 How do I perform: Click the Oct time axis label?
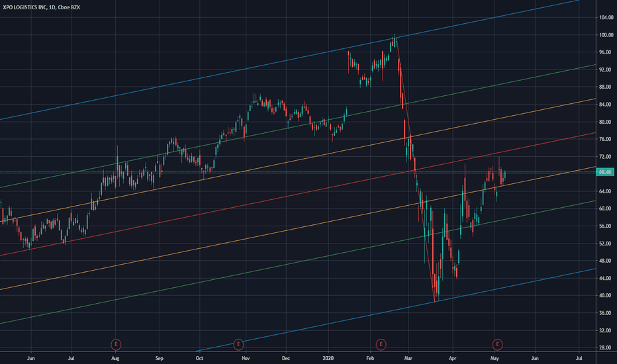pos(199,359)
